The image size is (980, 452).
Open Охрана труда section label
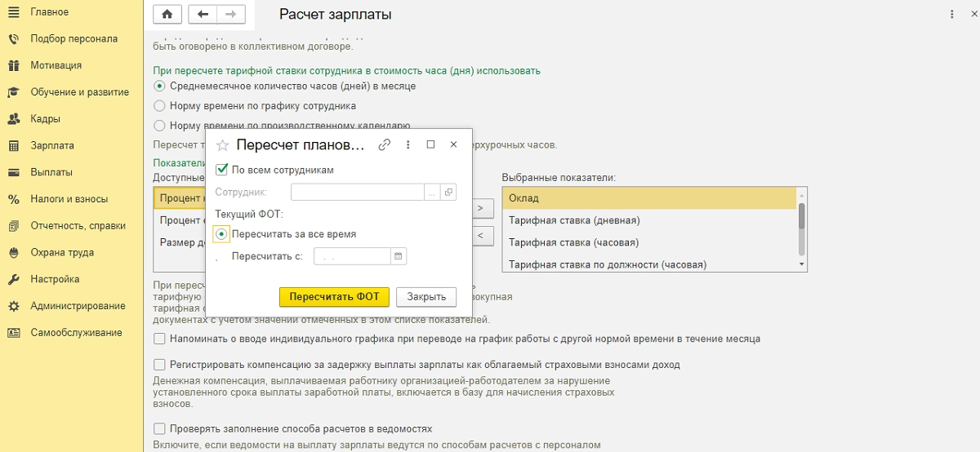tap(62, 252)
